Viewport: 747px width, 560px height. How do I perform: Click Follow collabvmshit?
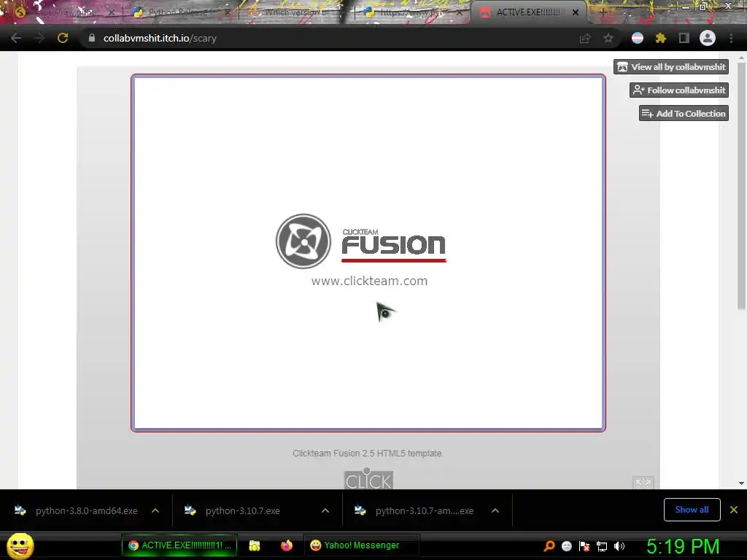coord(679,90)
